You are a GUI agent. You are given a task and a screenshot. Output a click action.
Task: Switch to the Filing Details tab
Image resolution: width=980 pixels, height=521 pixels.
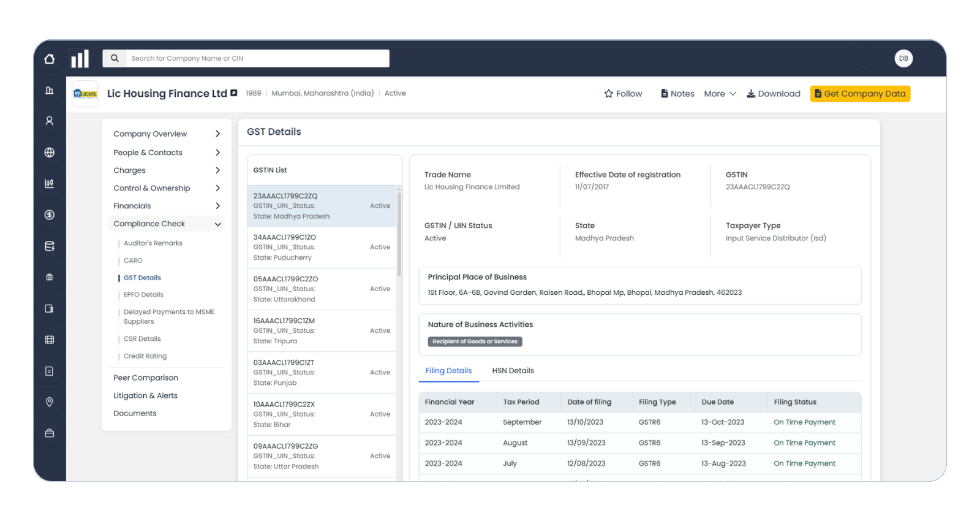448,371
